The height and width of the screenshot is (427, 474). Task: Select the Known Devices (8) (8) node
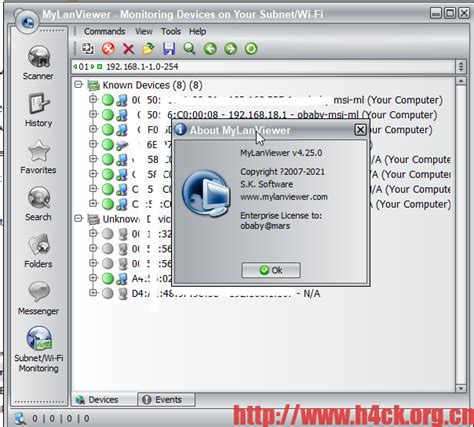point(152,85)
